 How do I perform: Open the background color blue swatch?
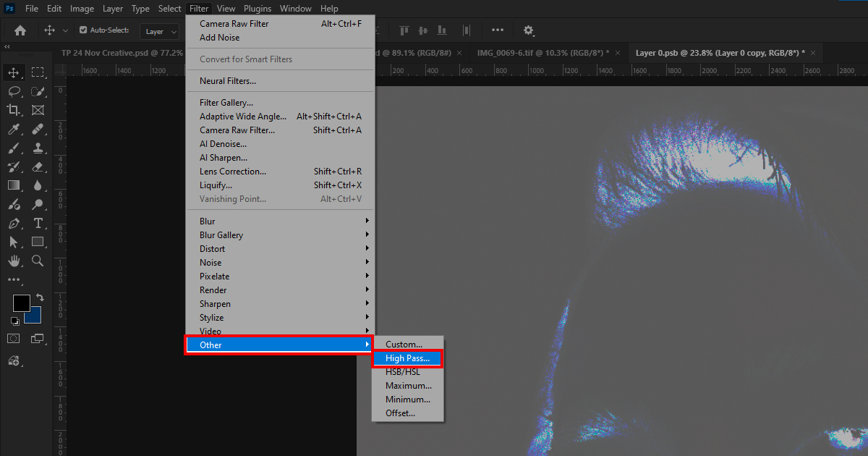[35, 316]
